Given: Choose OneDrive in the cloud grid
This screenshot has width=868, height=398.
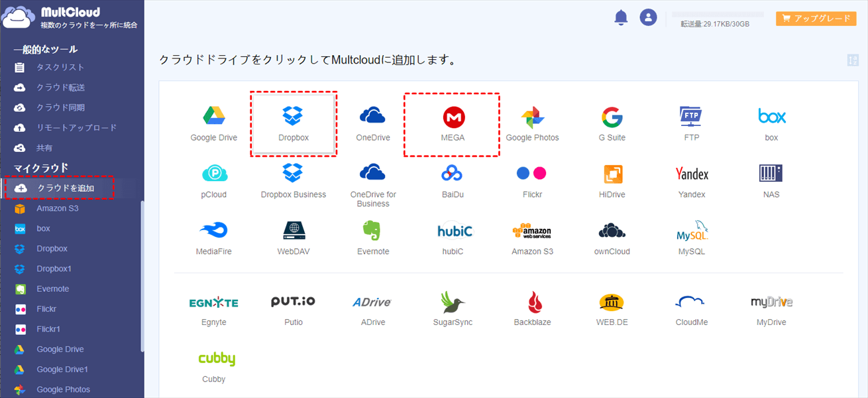Looking at the screenshot, I should (x=372, y=124).
